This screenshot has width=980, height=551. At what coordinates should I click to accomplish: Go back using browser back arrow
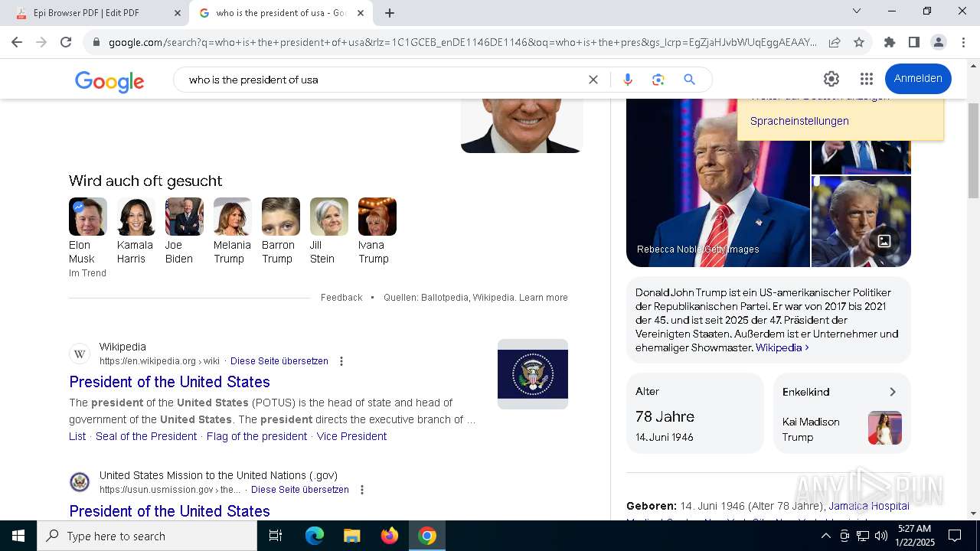pos(17,42)
